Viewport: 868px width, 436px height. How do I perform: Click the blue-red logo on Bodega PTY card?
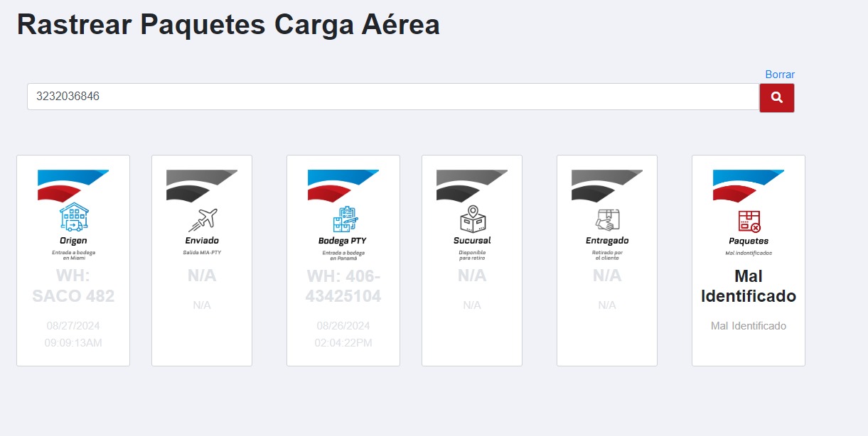pyautogui.click(x=343, y=185)
